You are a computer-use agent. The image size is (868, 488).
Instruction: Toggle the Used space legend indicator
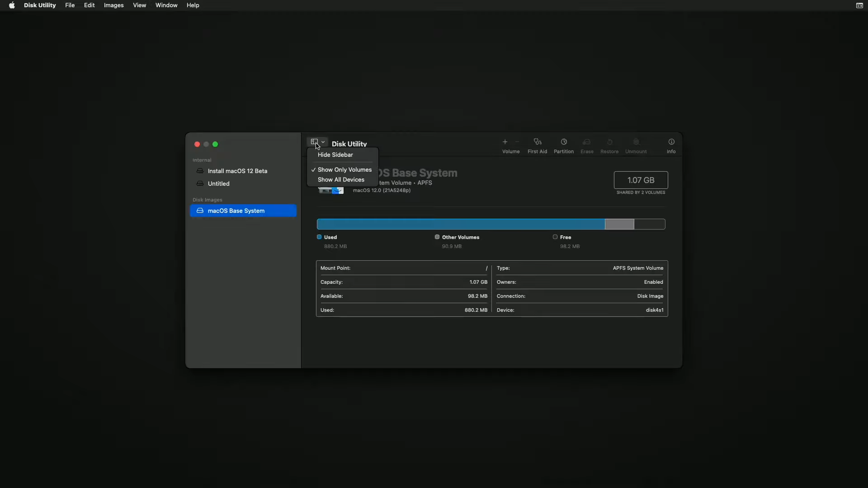[x=319, y=237]
